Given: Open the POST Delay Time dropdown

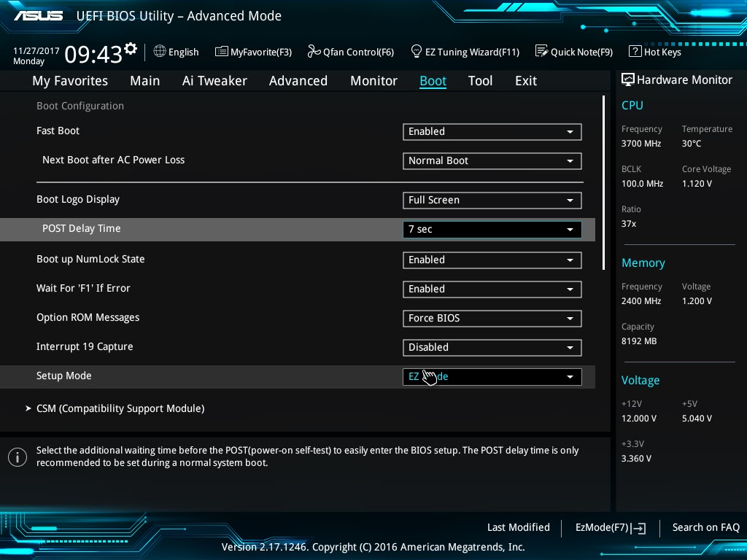Looking at the screenshot, I should pos(492,230).
